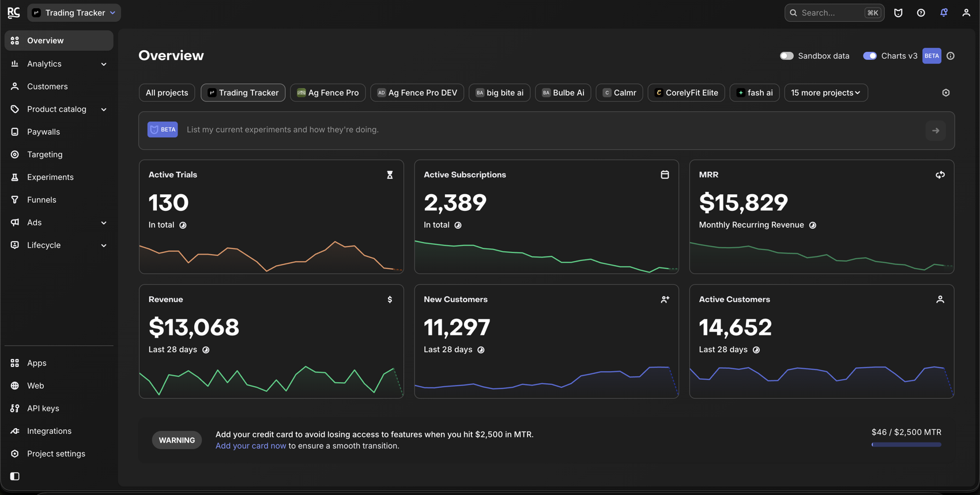Click the info icon beside New Customers 'Last 28 days'
This screenshot has width=980, height=495.
481,350
